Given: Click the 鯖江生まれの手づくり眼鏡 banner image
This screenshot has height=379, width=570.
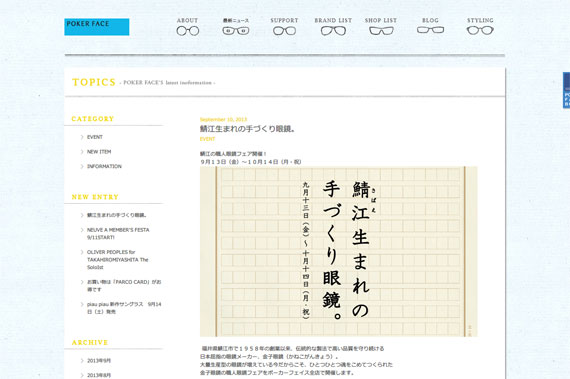Looking at the screenshot, I should click(338, 251).
